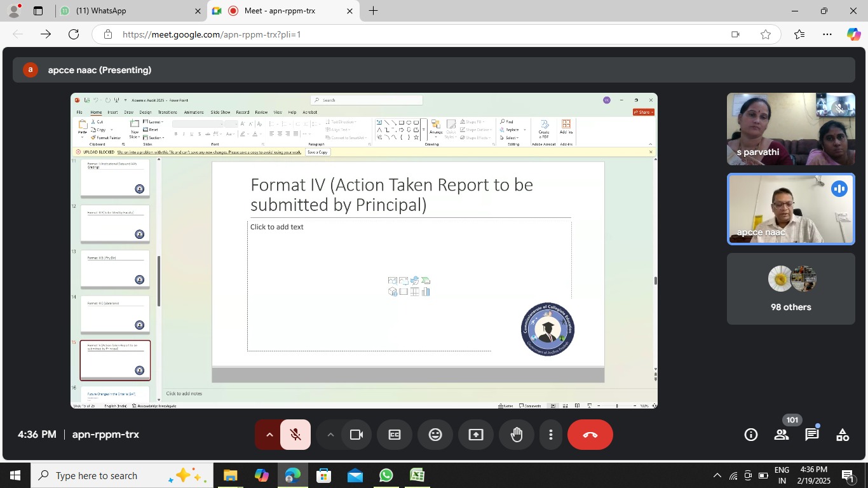Image resolution: width=868 pixels, height=488 pixels.
Task: Turn on the camera
Action: [x=356, y=435]
